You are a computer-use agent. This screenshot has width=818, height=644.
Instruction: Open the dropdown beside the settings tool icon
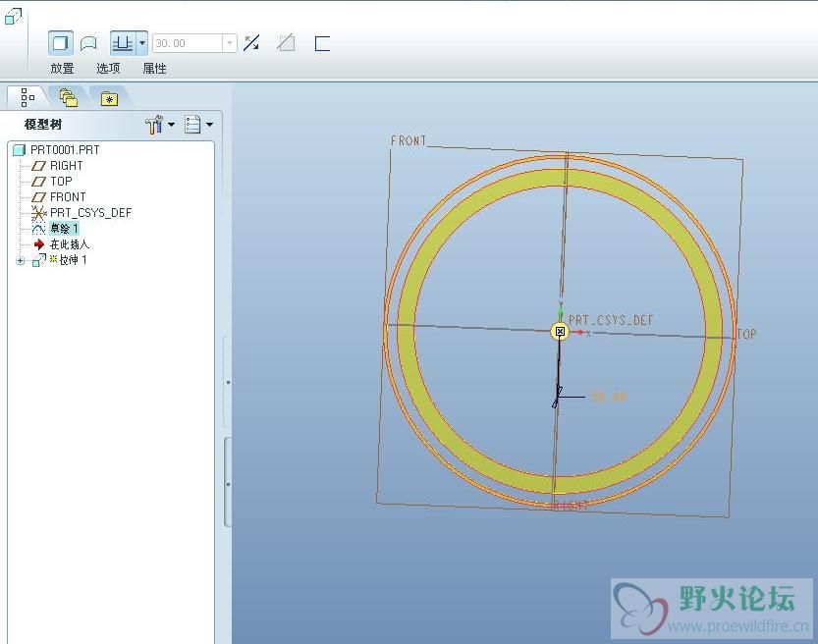tap(171, 125)
